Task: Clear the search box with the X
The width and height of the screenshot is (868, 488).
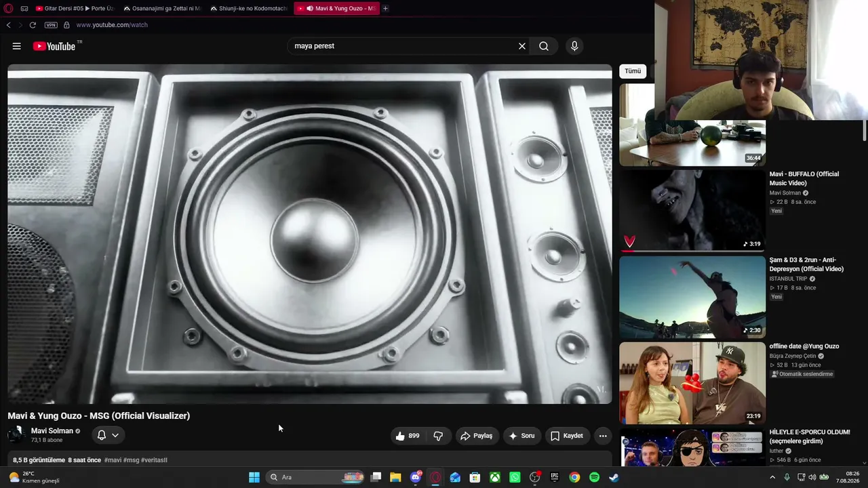Action: [x=522, y=46]
